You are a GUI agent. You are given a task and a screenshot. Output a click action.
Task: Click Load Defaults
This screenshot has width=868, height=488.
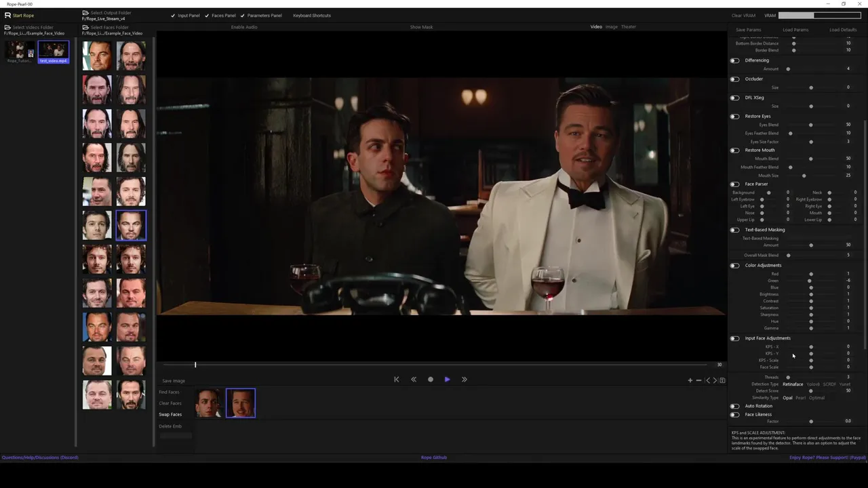coord(843,30)
